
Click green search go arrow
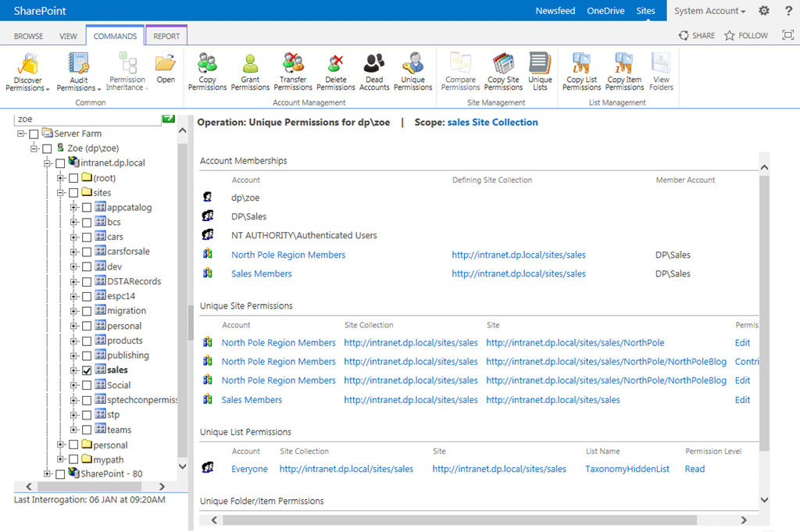(169, 118)
